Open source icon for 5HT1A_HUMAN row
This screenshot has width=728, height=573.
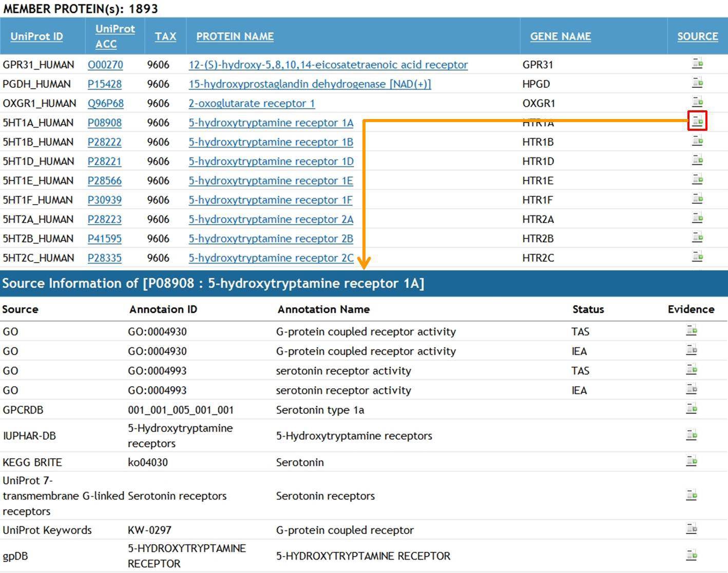point(697,121)
